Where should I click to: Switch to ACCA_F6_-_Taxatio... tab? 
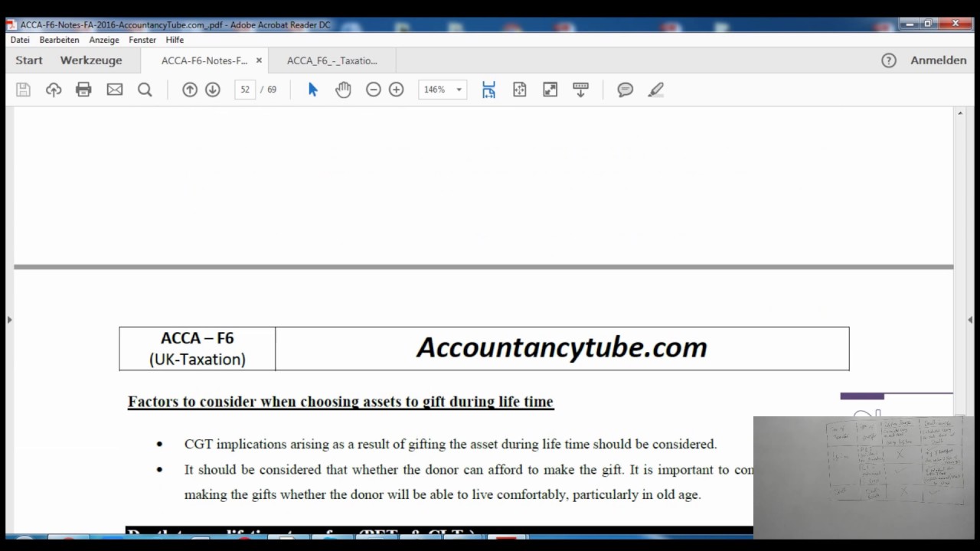[x=332, y=60]
